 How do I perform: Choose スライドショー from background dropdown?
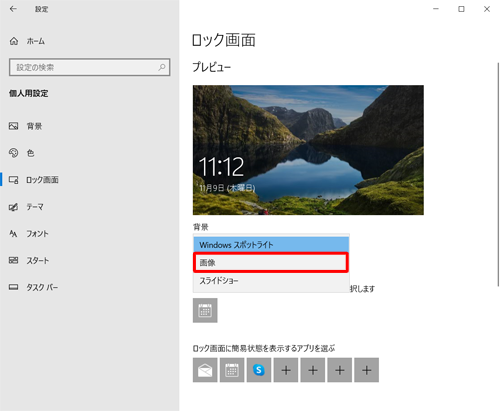click(271, 281)
